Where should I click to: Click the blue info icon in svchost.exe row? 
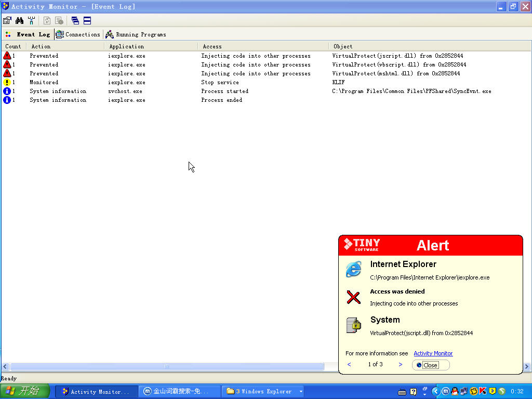(x=7, y=91)
